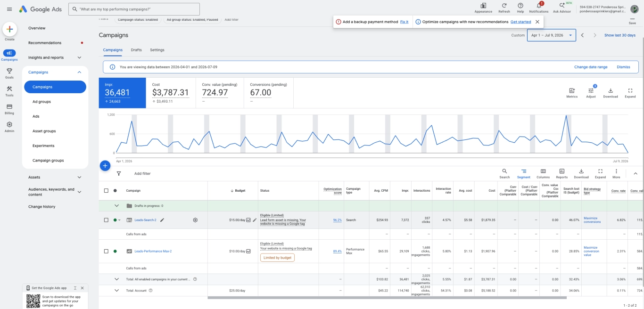Toggle the select-all checkbox in table header

click(106, 191)
